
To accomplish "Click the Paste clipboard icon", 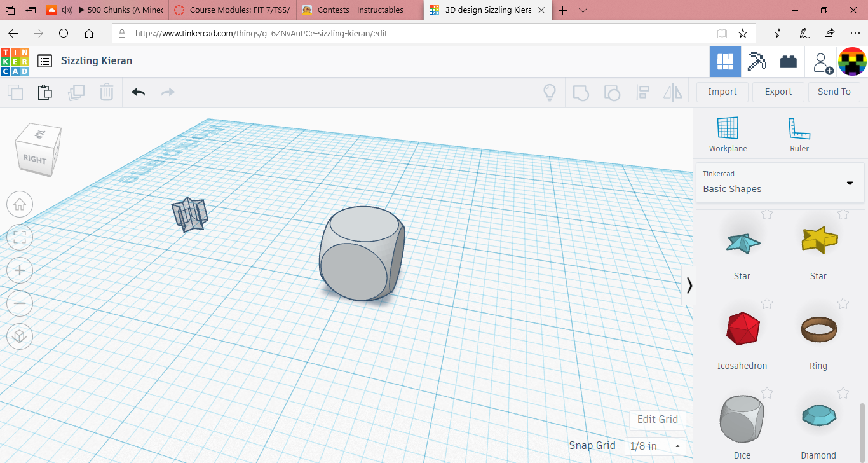I will tap(44, 92).
